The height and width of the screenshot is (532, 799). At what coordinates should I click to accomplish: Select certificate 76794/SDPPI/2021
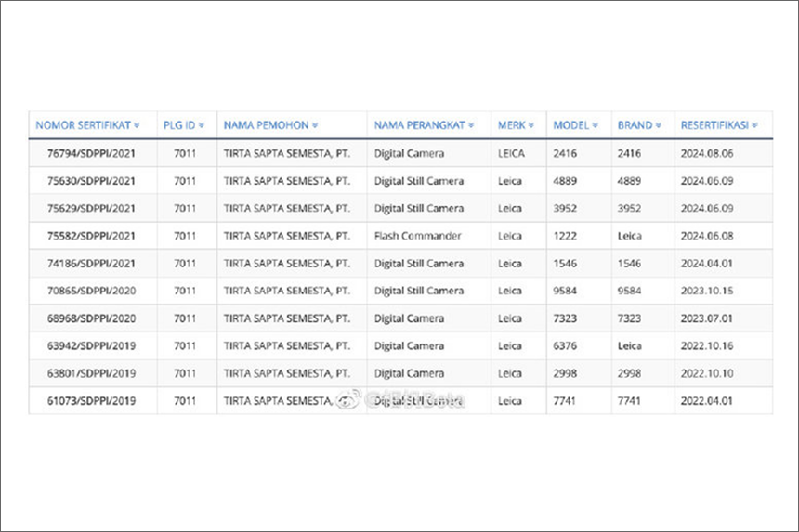(x=91, y=153)
